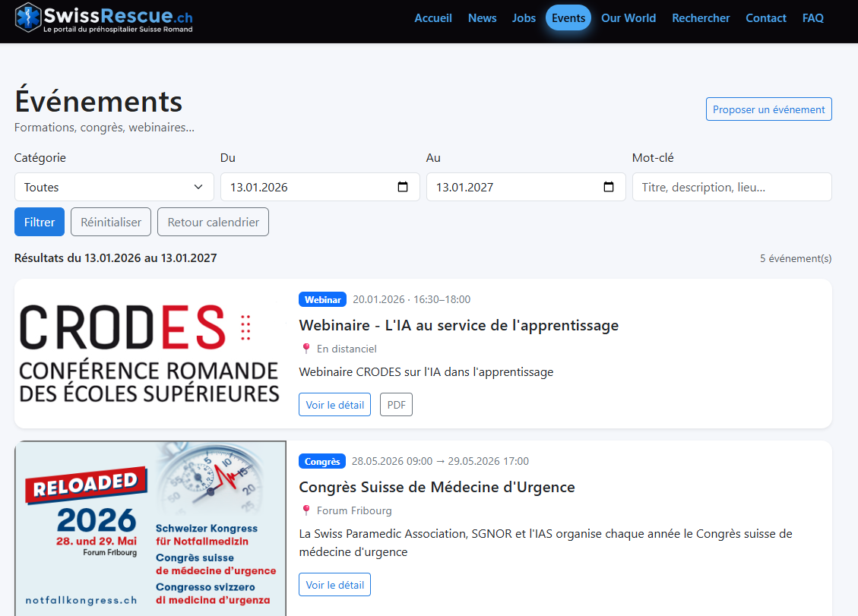858x616 pixels.
Task: Go to the "Accueil" menu item
Action: (433, 17)
